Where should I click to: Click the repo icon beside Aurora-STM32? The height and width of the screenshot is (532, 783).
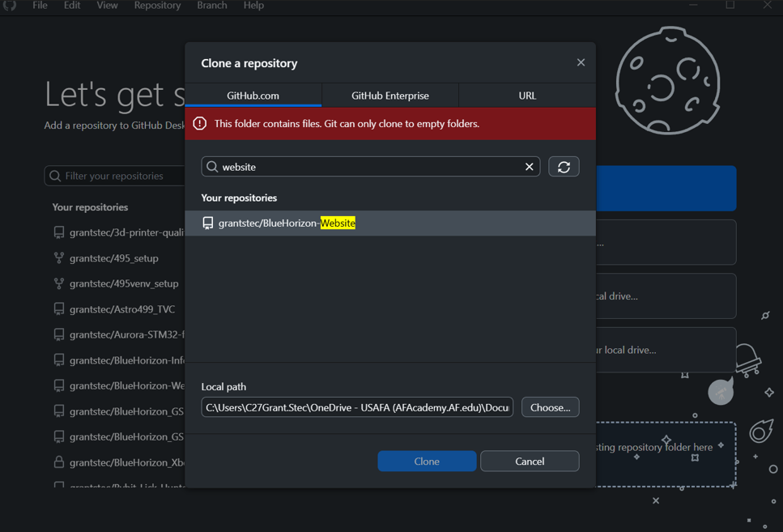[x=59, y=334]
